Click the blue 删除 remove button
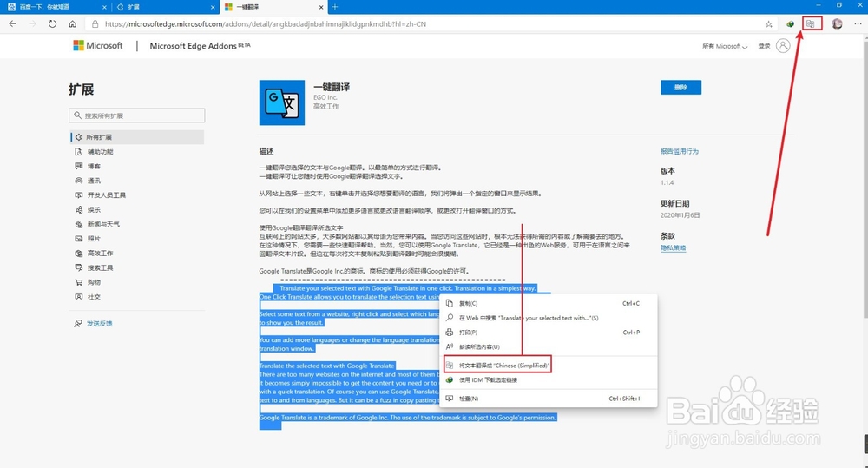Image resolution: width=868 pixels, height=468 pixels. (681, 87)
